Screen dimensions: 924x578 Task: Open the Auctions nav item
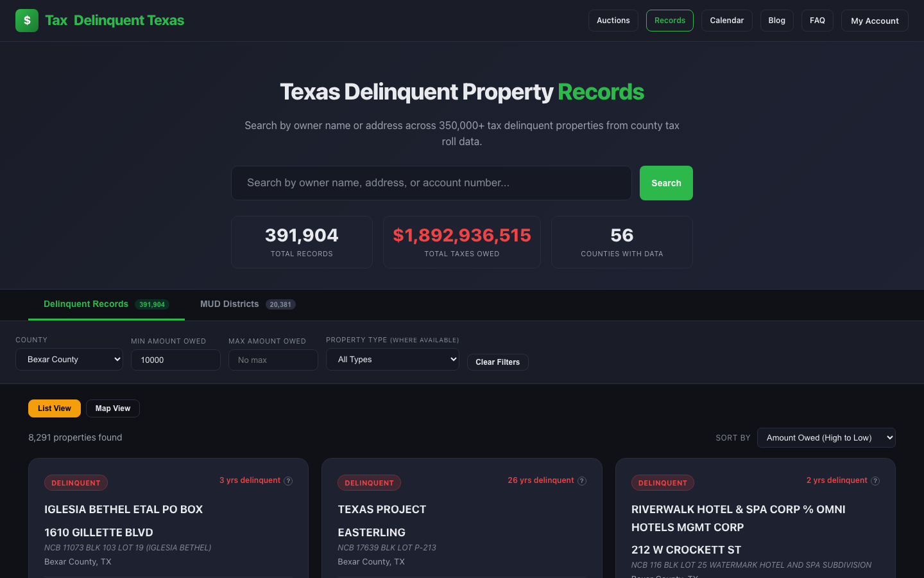(613, 21)
